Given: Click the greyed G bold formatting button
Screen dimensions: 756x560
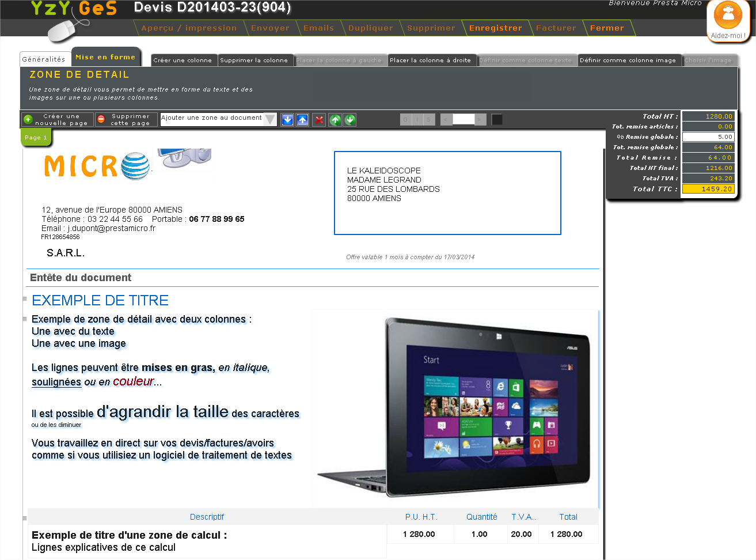Looking at the screenshot, I should pos(405,119).
